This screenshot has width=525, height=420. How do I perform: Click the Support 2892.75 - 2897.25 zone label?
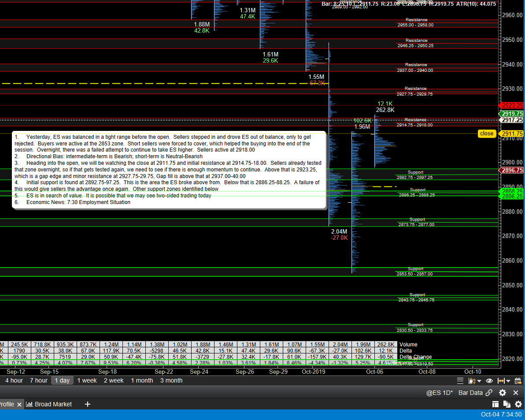[x=415, y=175]
